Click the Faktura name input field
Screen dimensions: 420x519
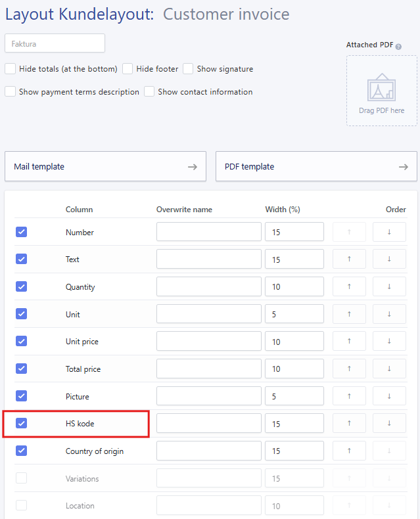coord(55,43)
